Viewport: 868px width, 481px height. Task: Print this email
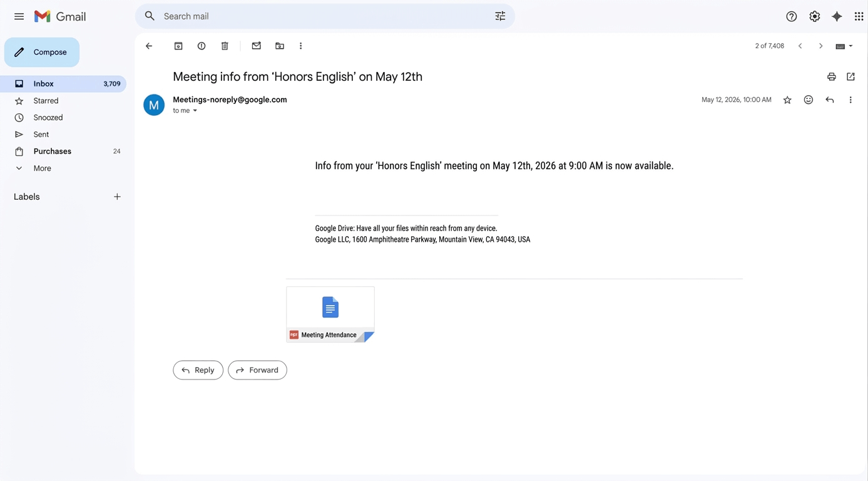click(x=832, y=77)
